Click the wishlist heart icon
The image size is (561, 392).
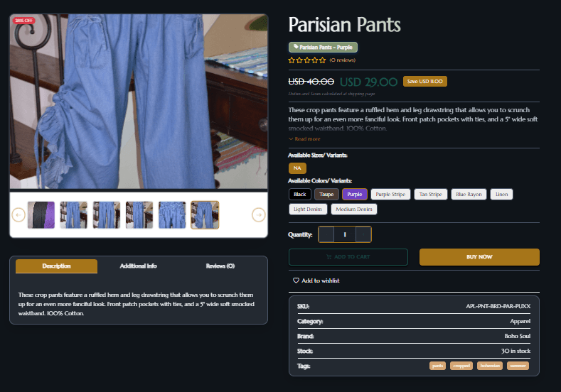[x=296, y=281]
